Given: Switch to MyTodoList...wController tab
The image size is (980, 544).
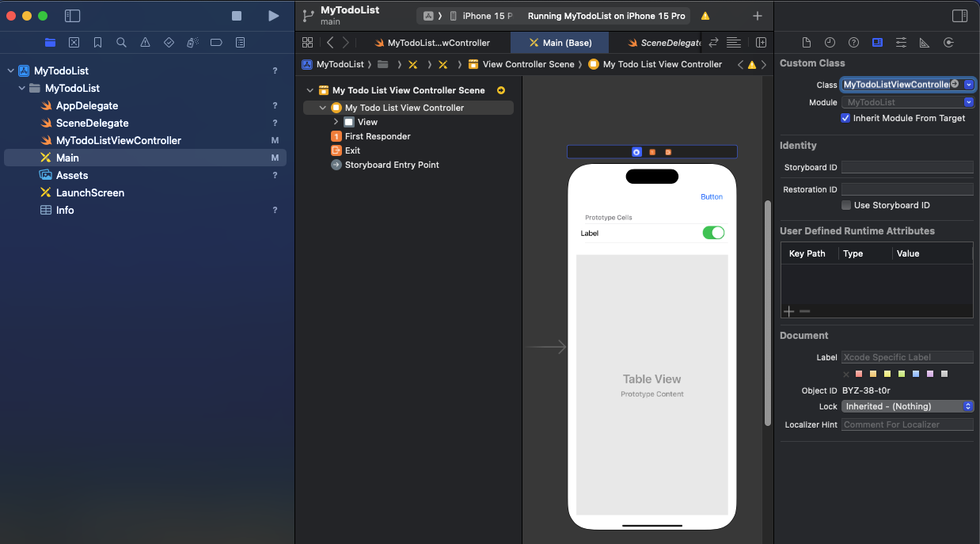Looking at the screenshot, I should click(432, 43).
